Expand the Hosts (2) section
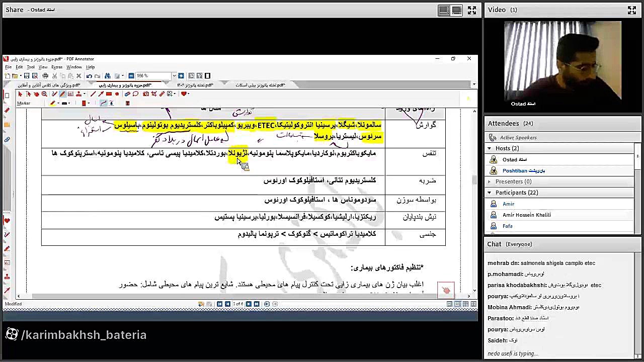644x362 pixels. tap(489, 148)
